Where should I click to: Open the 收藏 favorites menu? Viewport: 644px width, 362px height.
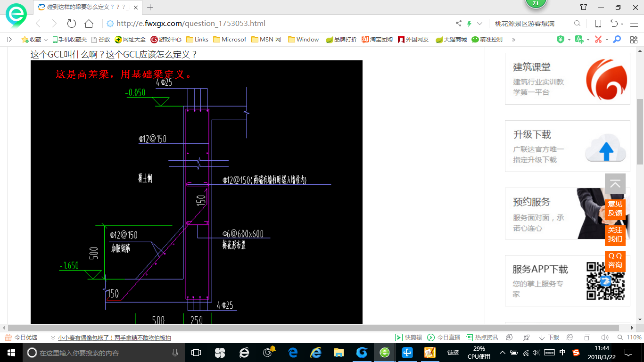click(32, 40)
